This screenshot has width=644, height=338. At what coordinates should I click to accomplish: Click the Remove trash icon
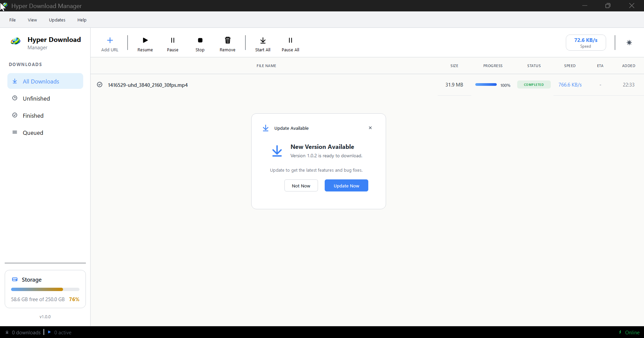coord(227,40)
